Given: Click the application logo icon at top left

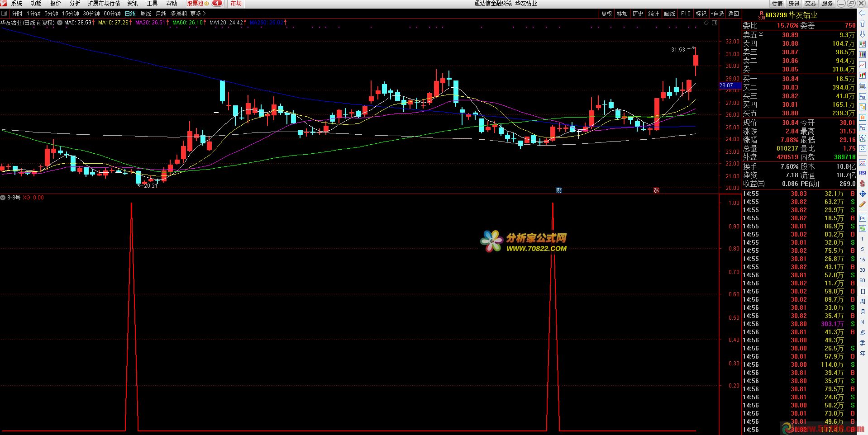Looking at the screenshot, I should tap(4, 4).
